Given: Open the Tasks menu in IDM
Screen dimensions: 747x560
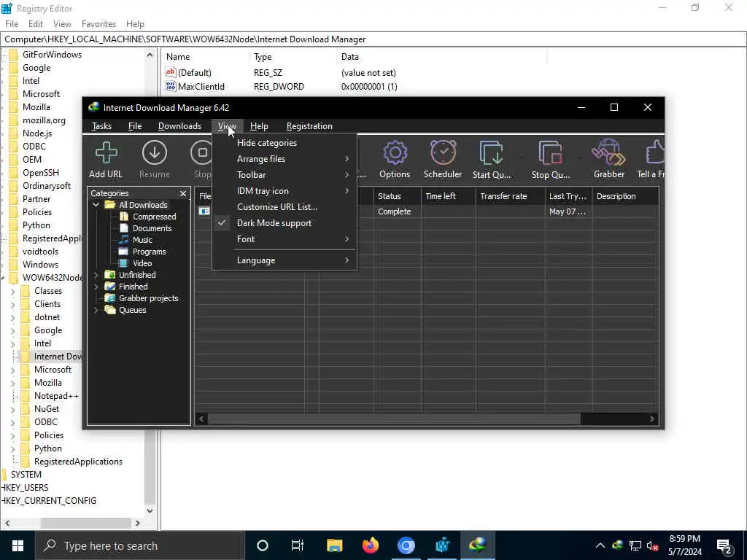Looking at the screenshot, I should coord(101,126).
